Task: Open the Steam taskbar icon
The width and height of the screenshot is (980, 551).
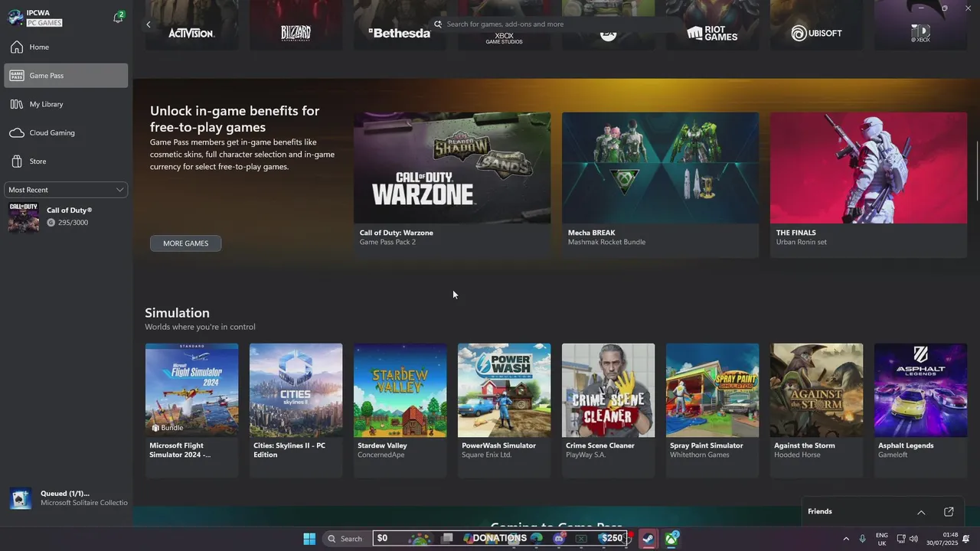Action: tap(648, 539)
